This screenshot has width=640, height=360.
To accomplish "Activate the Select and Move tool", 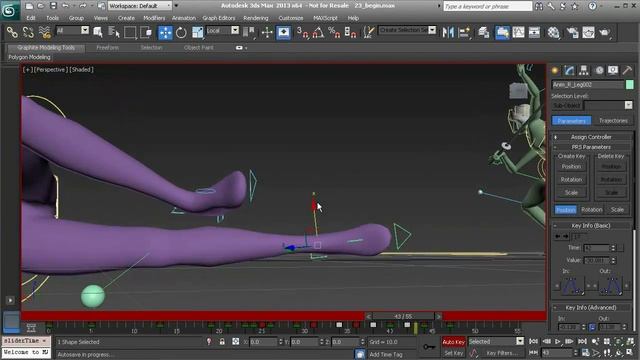I will (165, 32).
